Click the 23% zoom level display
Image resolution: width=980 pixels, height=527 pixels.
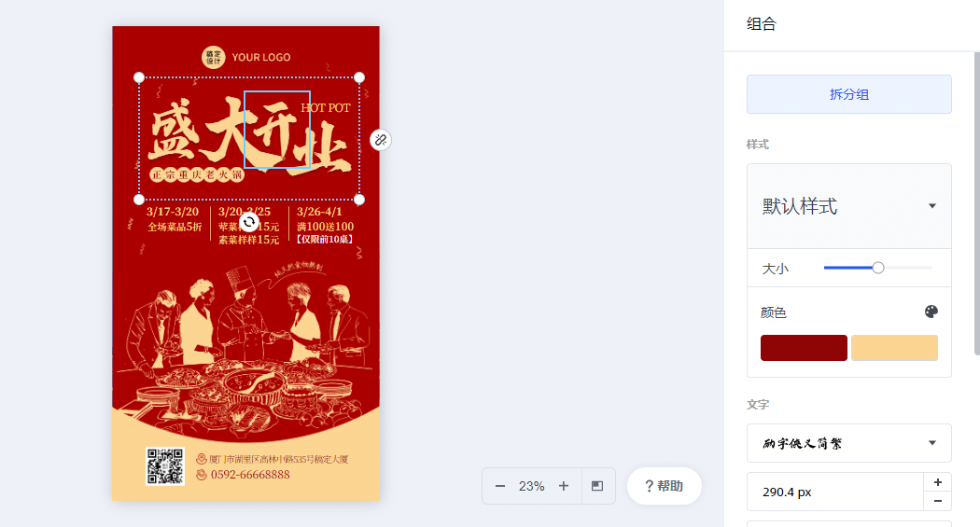532,486
